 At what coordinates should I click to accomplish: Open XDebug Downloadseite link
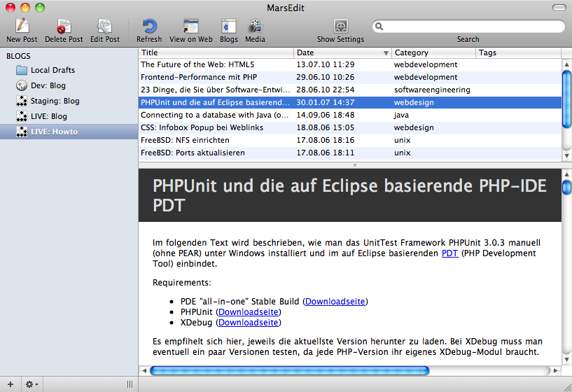[248, 323]
